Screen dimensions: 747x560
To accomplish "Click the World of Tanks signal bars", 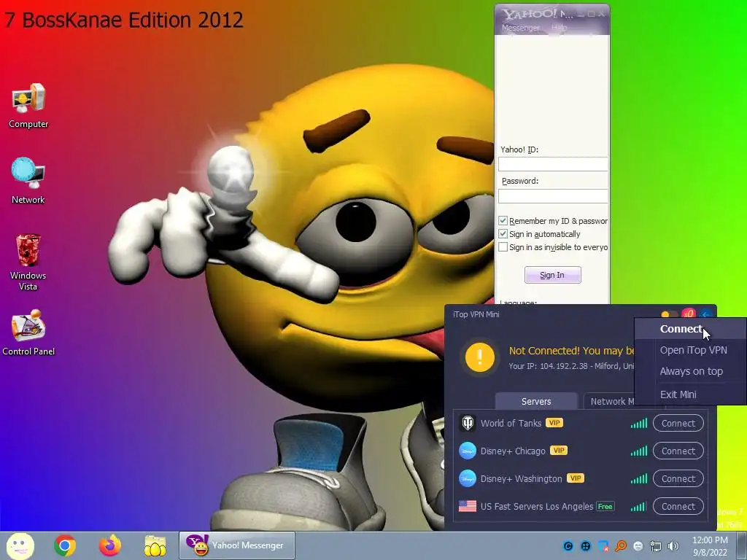I will 639,423.
